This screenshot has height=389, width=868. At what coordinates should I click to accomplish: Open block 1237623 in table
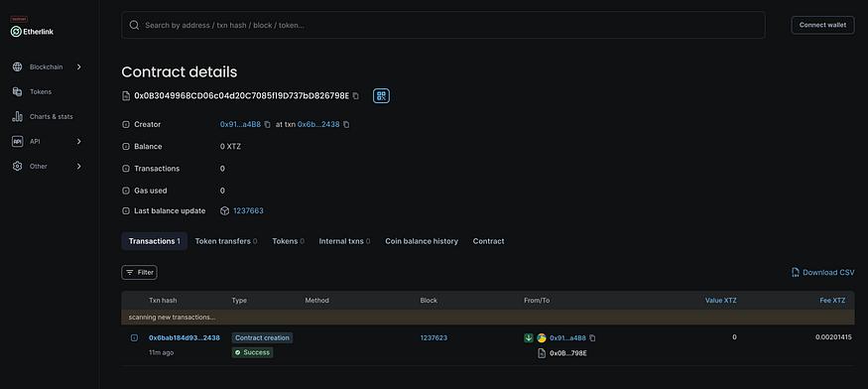click(434, 338)
